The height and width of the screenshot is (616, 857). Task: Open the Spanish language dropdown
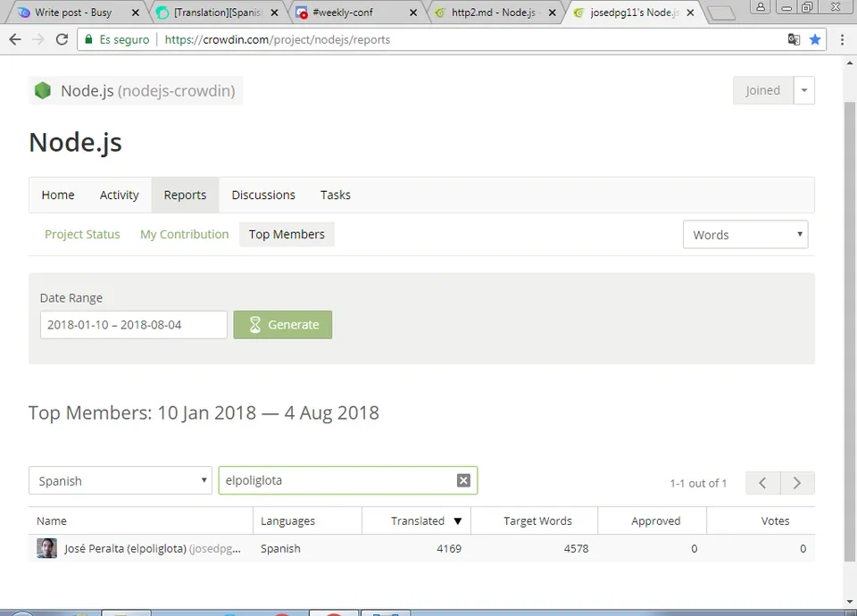[121, 480]
